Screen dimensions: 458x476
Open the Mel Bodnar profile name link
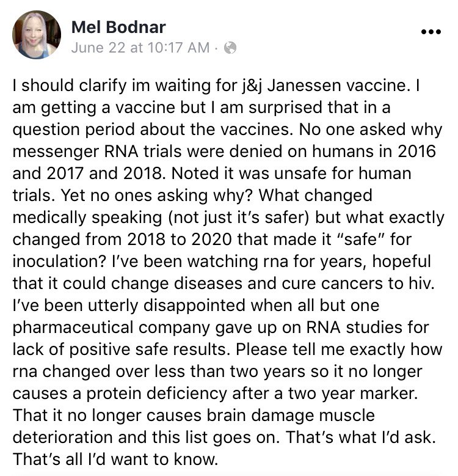[x=118, y=27]
